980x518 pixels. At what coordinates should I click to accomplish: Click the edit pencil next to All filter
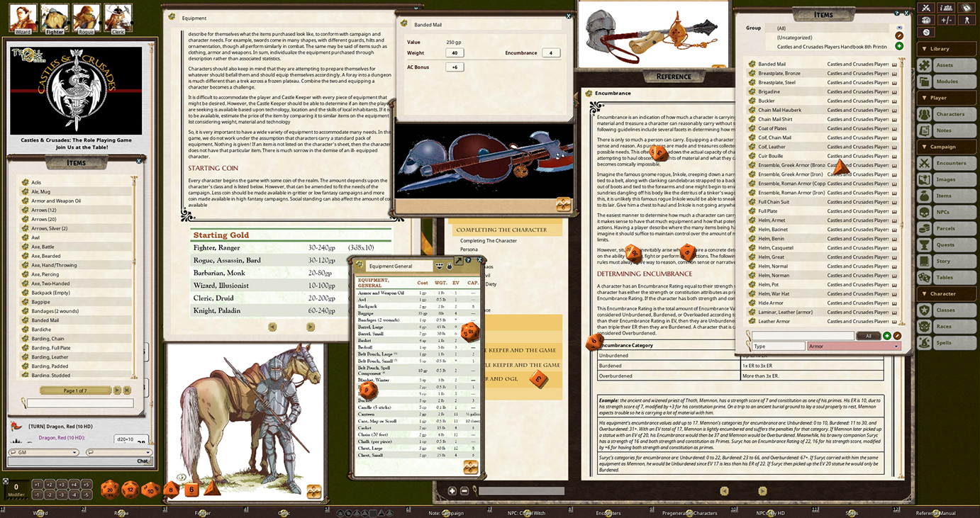coord(897,336)
